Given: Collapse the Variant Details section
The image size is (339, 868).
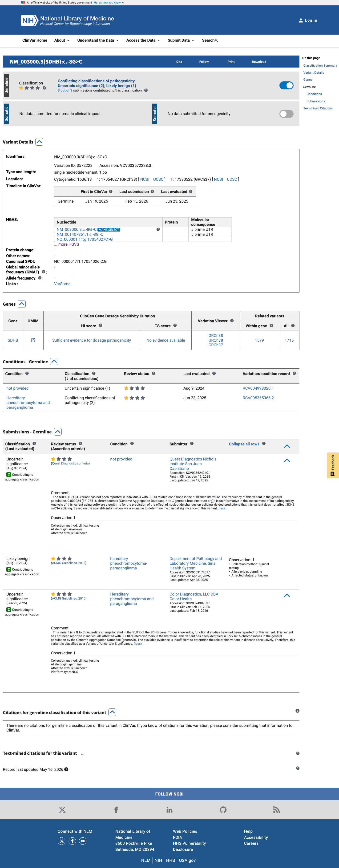Looking at the screenshot, I should [x=39, y=142].
